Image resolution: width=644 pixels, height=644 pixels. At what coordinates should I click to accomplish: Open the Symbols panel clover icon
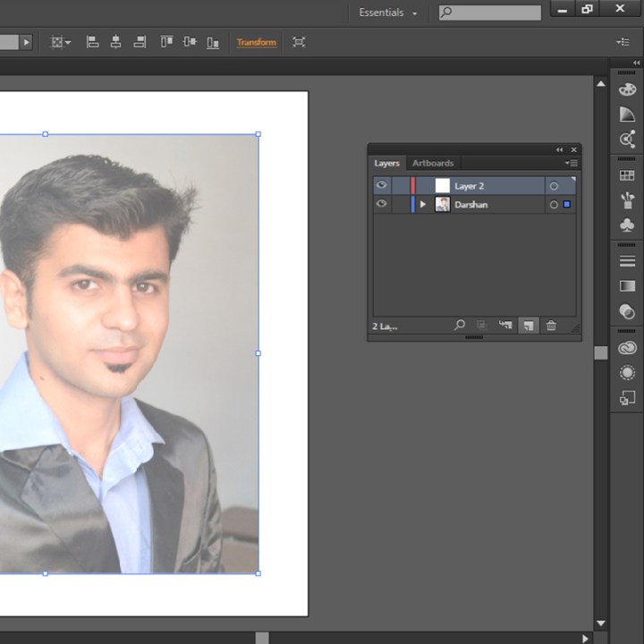coord(627,225)
